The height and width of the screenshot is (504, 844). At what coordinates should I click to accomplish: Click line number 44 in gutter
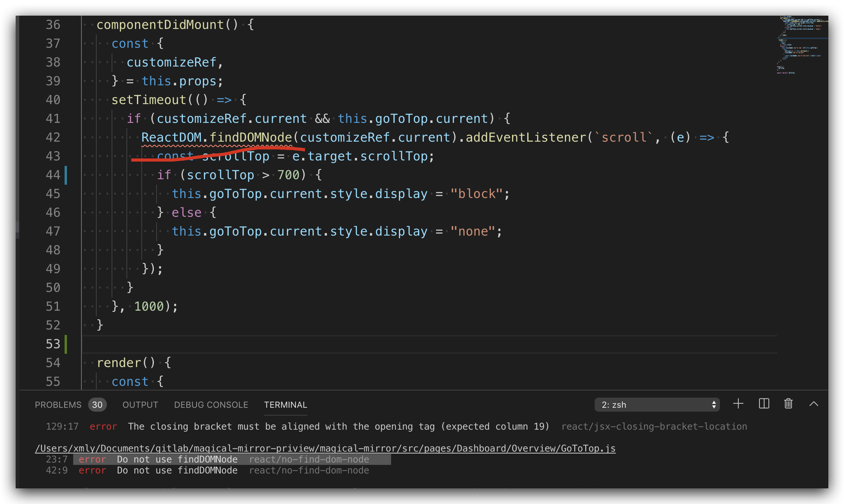click(x=53, y=175)
